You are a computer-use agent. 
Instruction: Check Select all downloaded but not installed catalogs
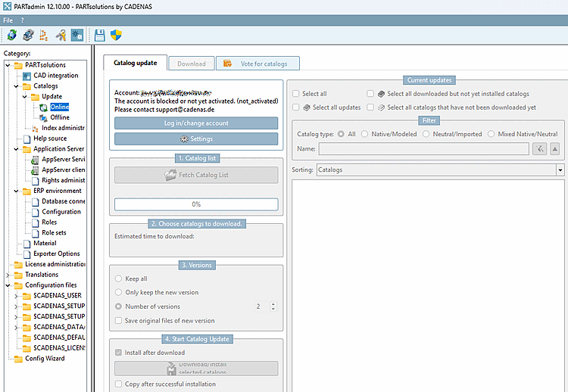(370, 94)
